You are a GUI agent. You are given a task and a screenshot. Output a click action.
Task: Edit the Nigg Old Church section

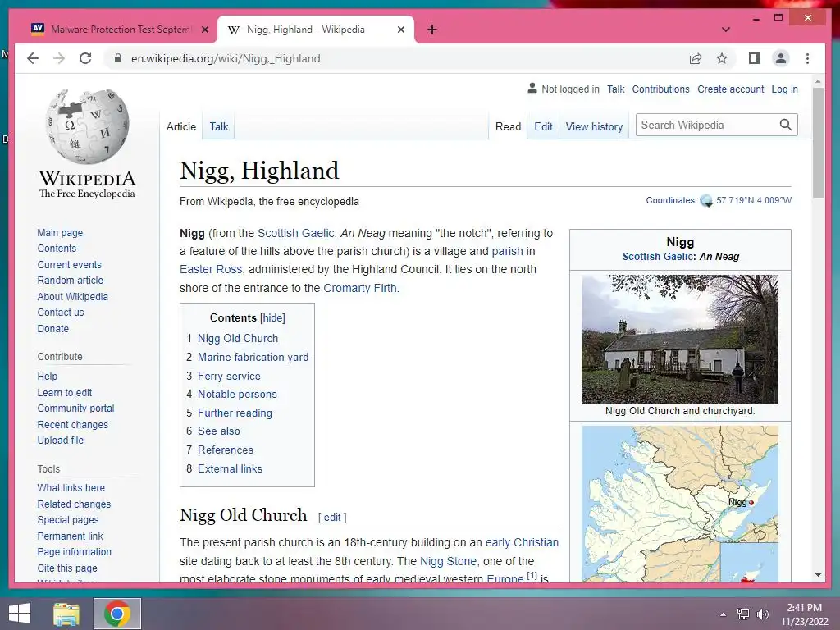click(x=332, y=517)
